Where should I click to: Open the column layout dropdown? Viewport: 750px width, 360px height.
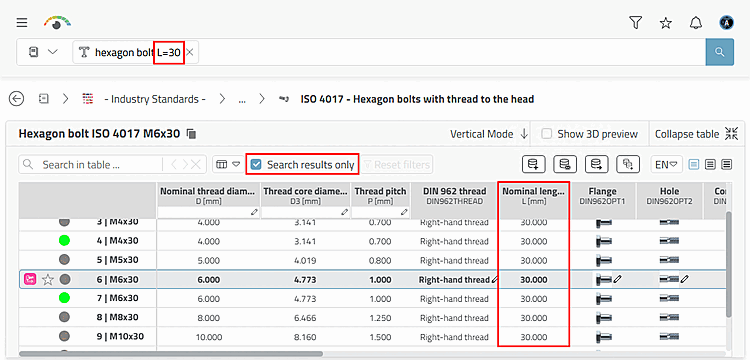(228, 164)
